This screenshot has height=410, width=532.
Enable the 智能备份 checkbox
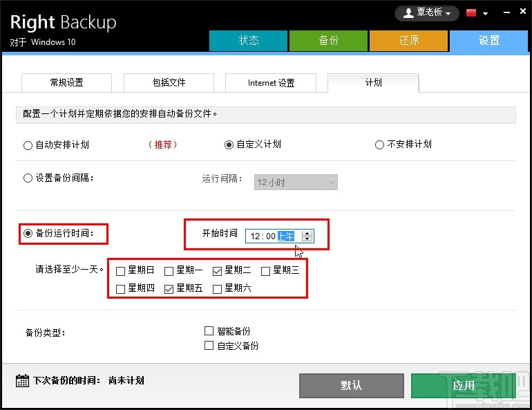pyautogui.click(x=209, y=330)
